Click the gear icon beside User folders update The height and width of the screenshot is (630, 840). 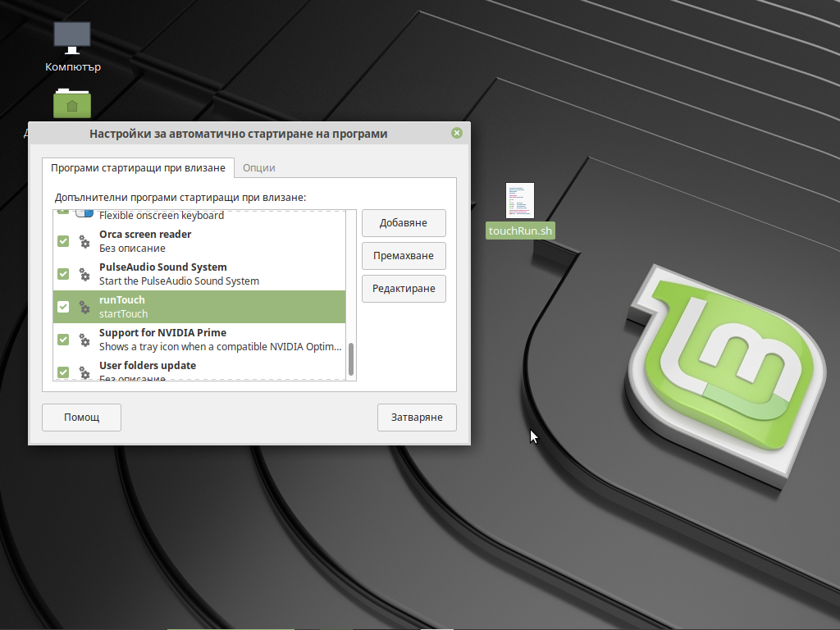[x=84, y=372]
